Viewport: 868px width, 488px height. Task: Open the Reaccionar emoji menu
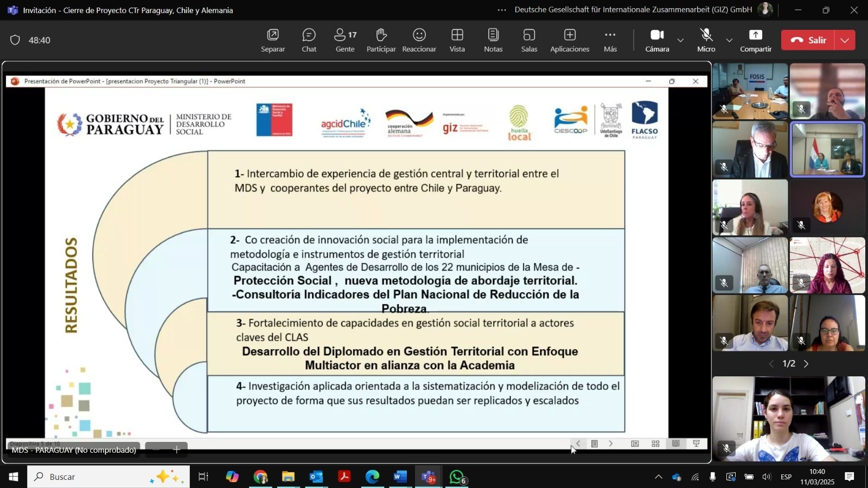click(x=419, y=41)
